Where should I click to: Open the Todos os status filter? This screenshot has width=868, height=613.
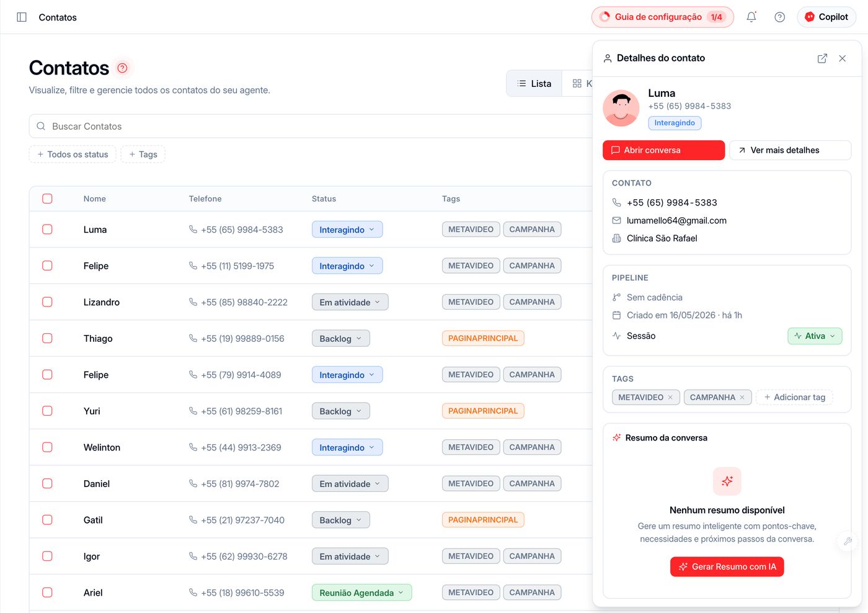pyautogui.click(x=73, y=154)
